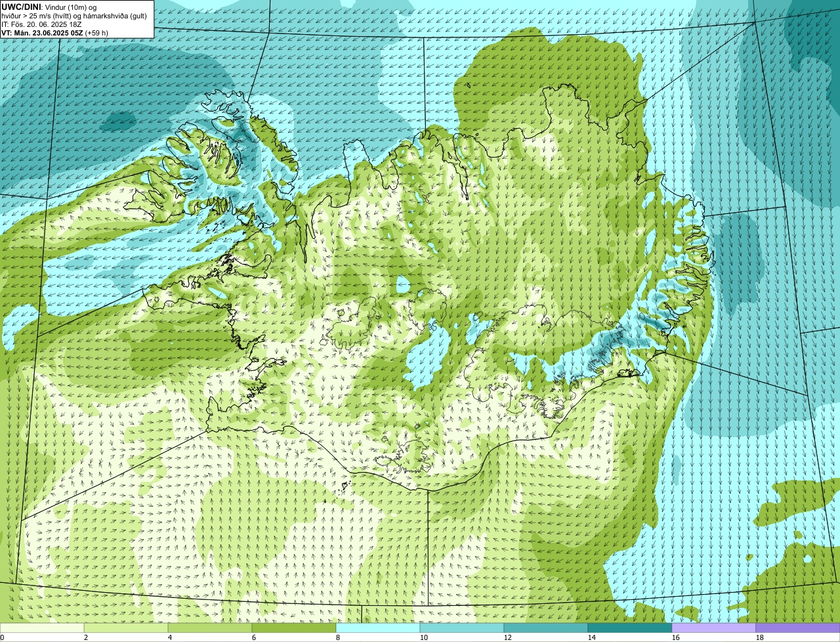Click the pale cream 0–2 legend swatch
The image size is (840, 642).
point(42,628)
